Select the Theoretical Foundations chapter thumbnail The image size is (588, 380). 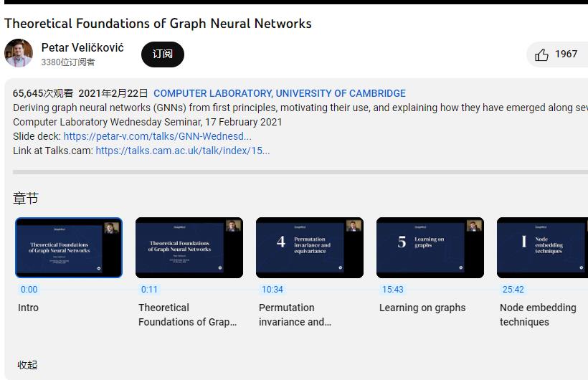click(x=189, y=247)
